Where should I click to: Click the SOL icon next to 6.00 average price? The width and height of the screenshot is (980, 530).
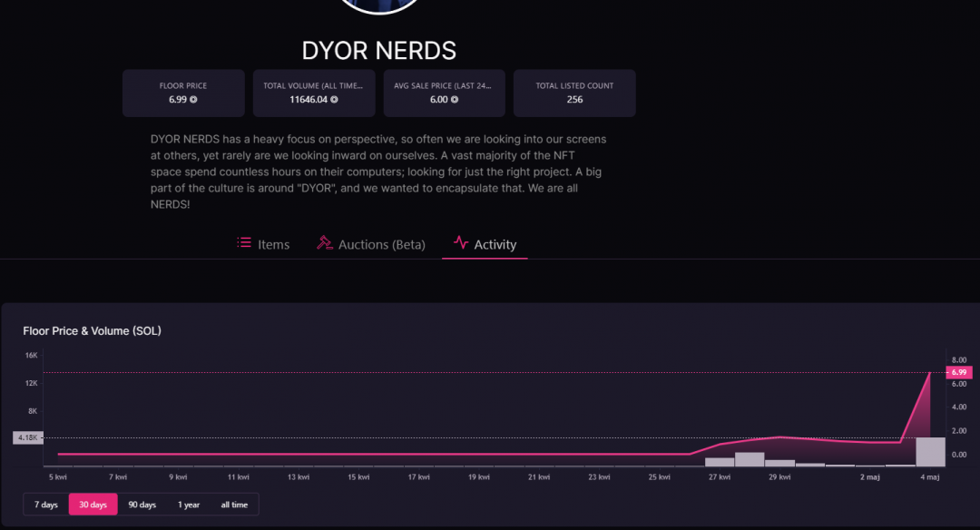point(455,100)
